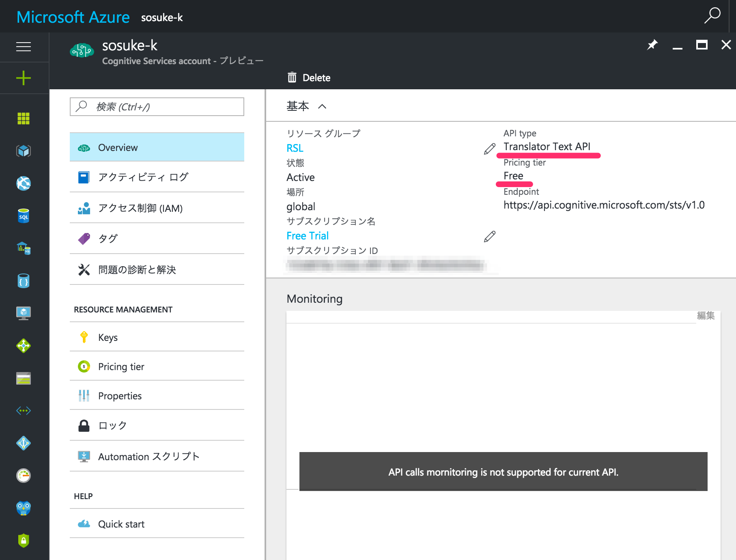
Task: Open the RSL resource group link
Action: tap(295, 148)
